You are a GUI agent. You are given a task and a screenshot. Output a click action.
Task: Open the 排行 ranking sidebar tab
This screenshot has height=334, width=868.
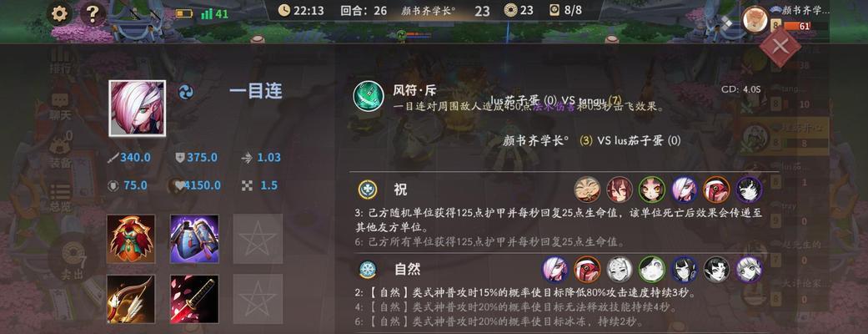click(60, 60)
